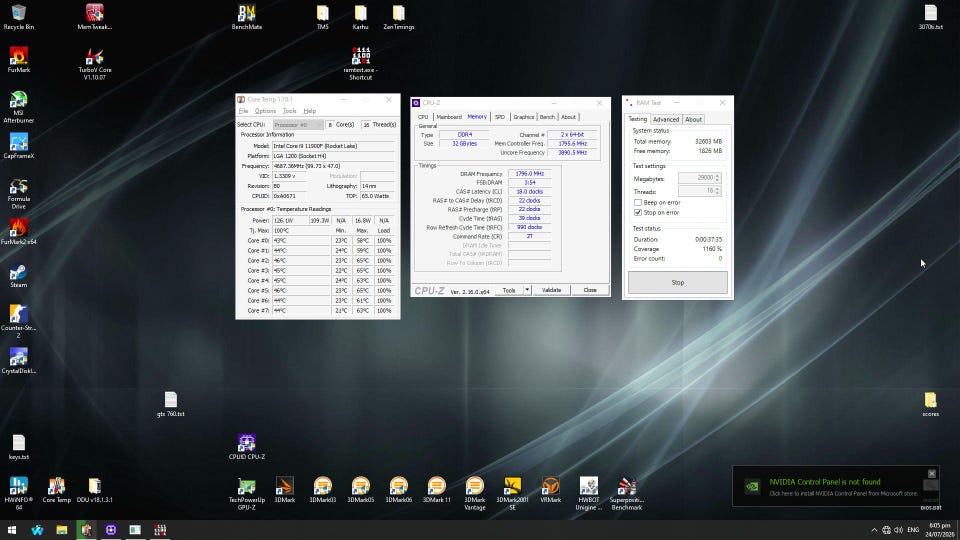Switch to Mainboard tab in CPU-Z
This screenshot has height=540, width=960.
[449, 116]
